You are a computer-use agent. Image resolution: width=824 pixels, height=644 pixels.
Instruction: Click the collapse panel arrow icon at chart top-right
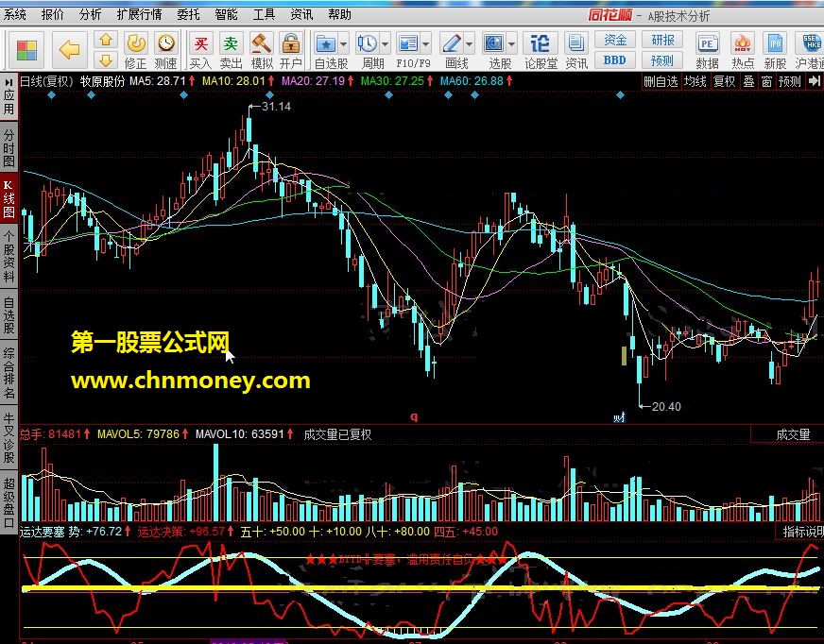(814, 81)
